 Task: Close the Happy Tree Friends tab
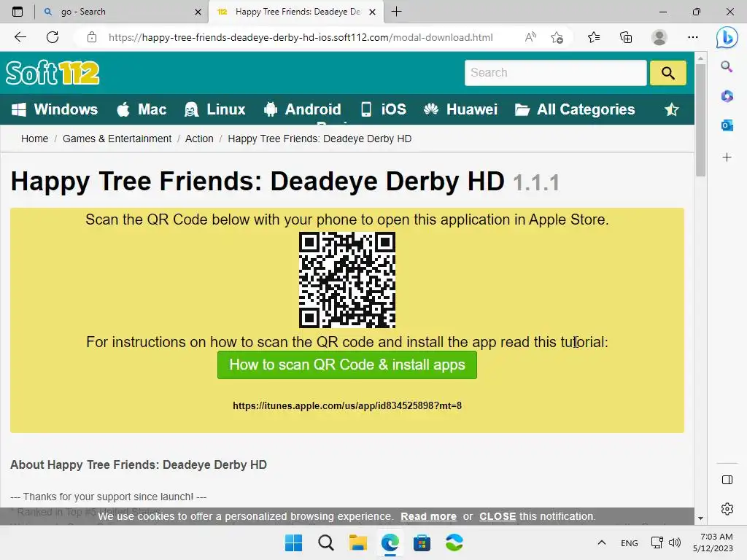pyautogui.click(x=373, y=12)
